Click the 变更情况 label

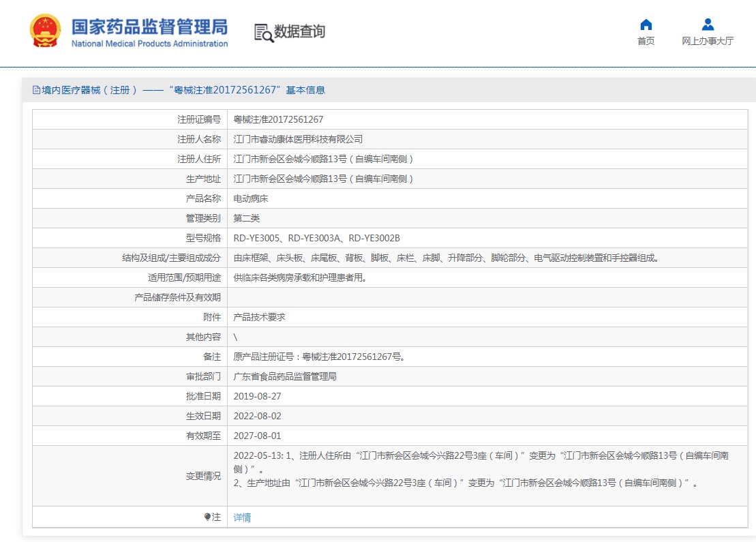tap(203, 476)
